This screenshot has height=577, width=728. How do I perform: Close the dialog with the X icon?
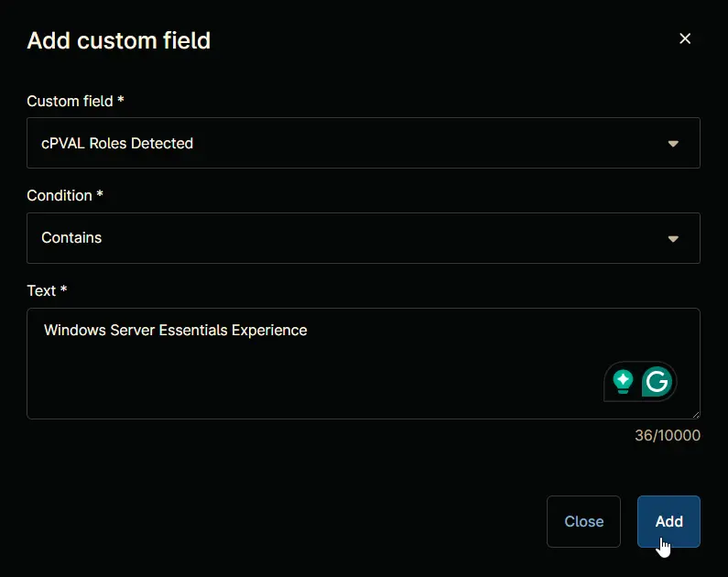click(x=685, y=38)
